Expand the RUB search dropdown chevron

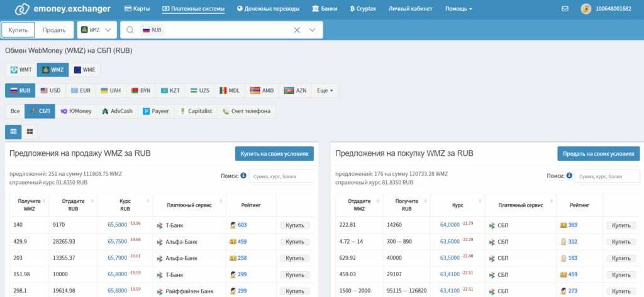point(312,30)
